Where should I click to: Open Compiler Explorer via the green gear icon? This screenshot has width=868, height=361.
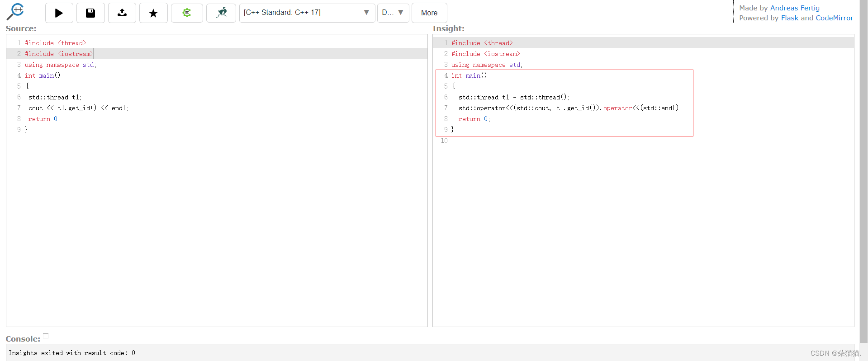point(187,13)
